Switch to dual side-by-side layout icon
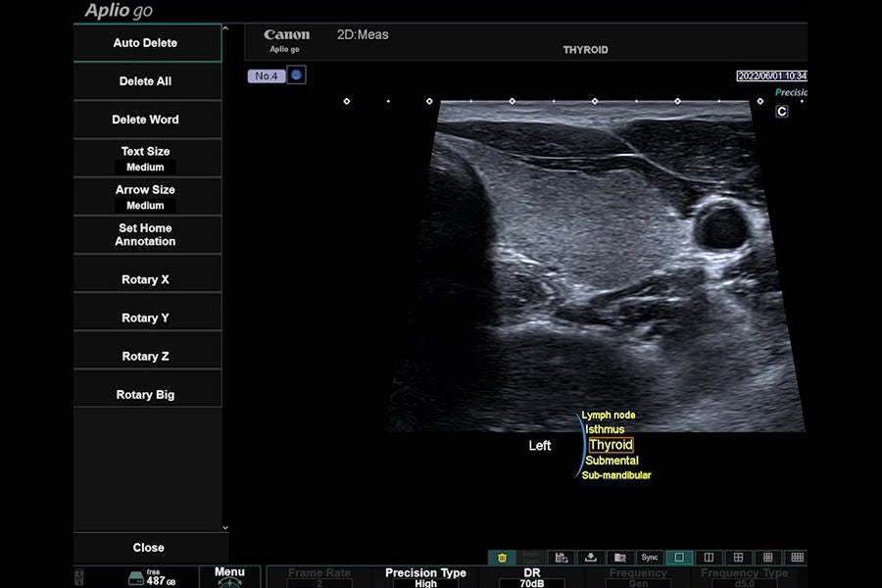 click(x=709, y=557)
